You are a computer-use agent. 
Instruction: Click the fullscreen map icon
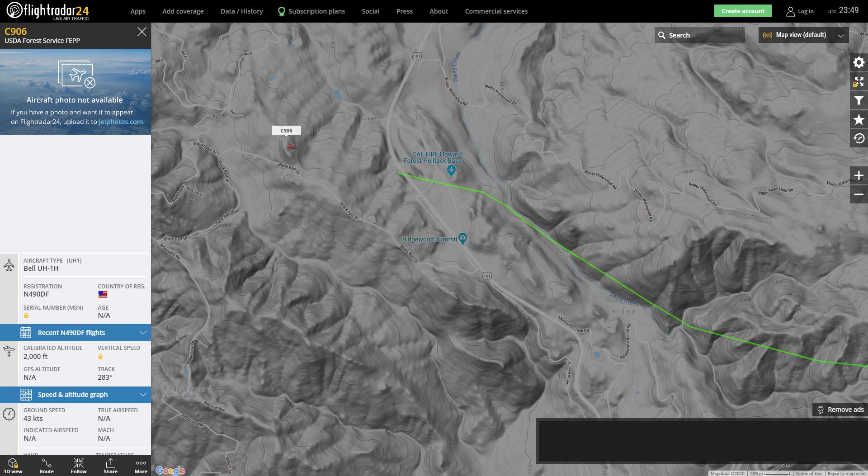859,82
